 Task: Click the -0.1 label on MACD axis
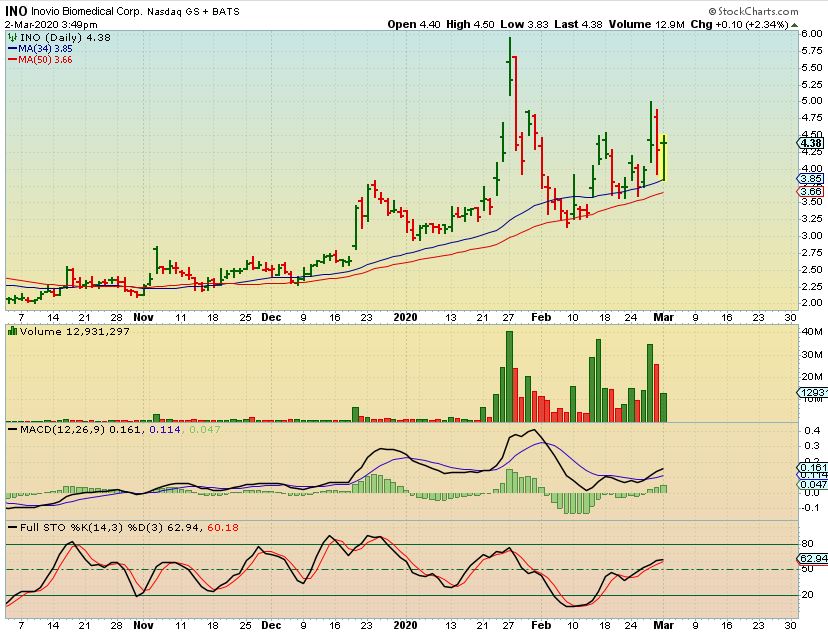click(810, 508)
